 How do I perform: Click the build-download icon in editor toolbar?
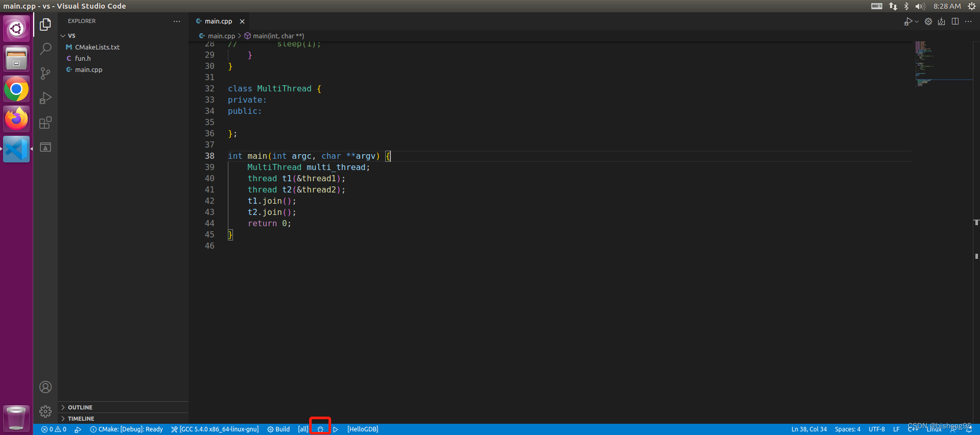coord(942,21)
